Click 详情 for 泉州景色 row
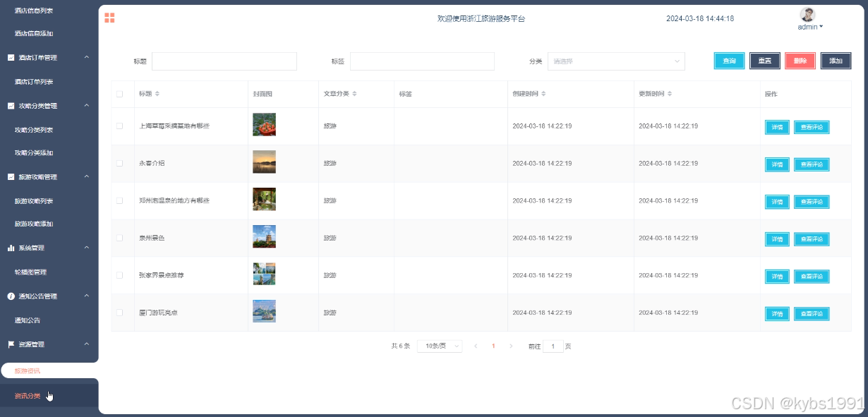Screen dimensions: 868x417 [777, 239]
